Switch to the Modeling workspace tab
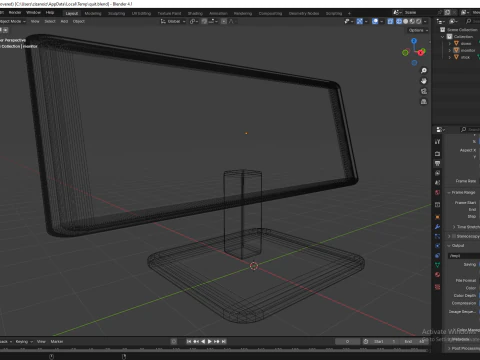 pos(93,13)
